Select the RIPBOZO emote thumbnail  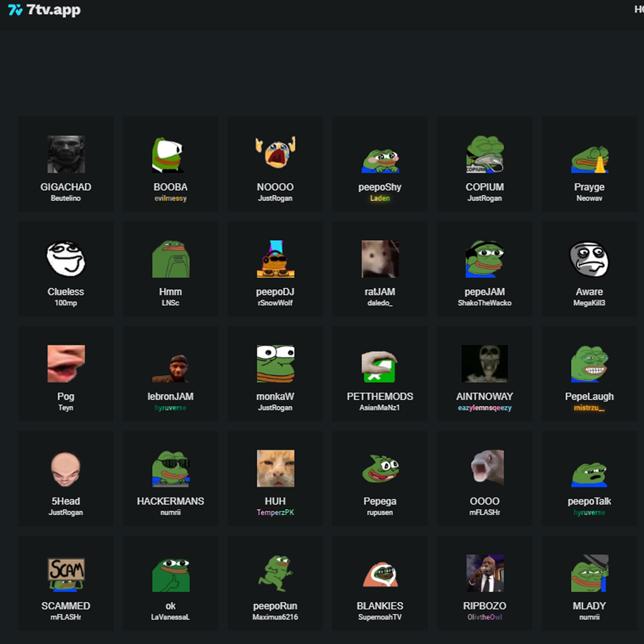(x=485, y=574)
